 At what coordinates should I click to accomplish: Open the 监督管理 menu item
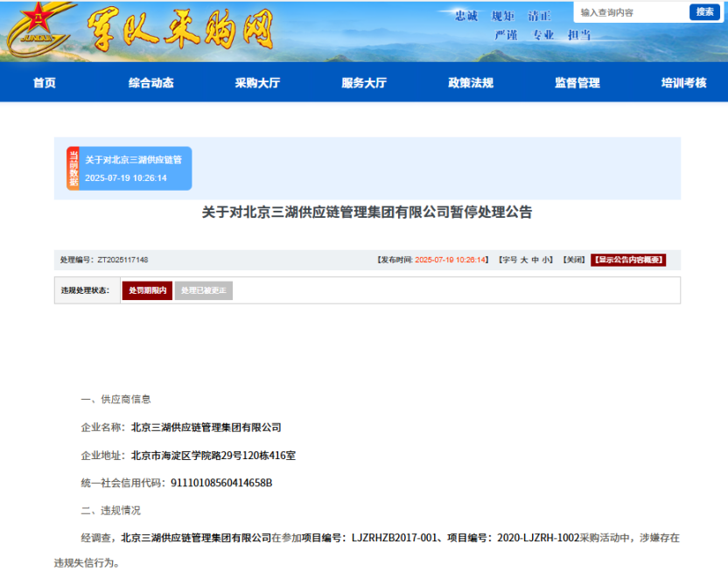pos(577,82)
